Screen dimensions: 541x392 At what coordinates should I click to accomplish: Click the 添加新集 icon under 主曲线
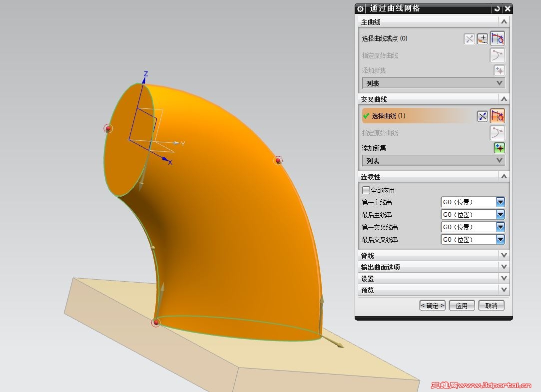[x=499, y=71]
